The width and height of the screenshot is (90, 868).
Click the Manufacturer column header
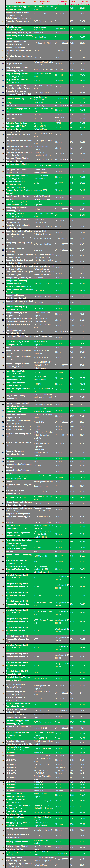point(19,2)
